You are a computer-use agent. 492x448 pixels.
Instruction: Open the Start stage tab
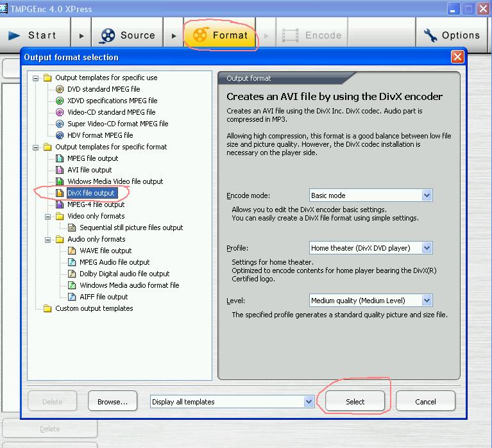pos(35,35)
